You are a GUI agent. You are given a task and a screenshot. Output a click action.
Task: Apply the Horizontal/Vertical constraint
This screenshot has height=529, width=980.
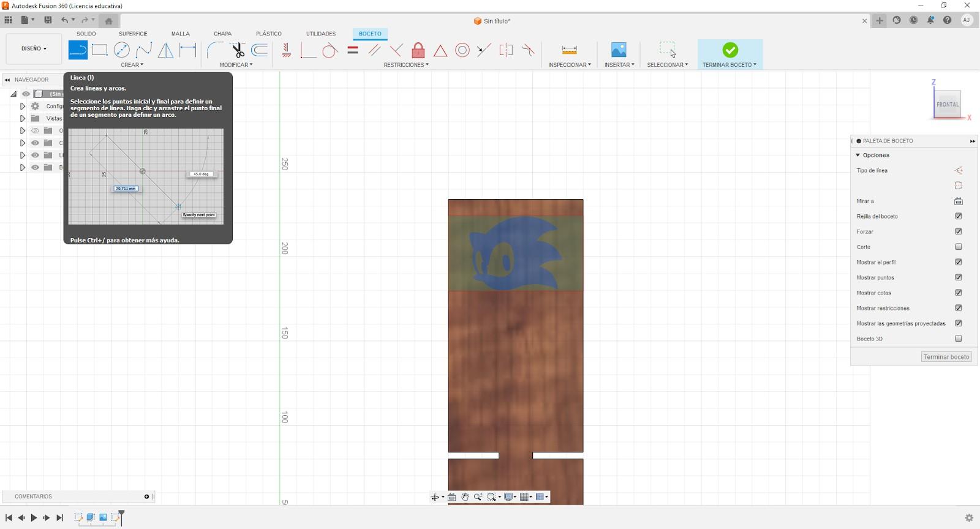(286, 50)
